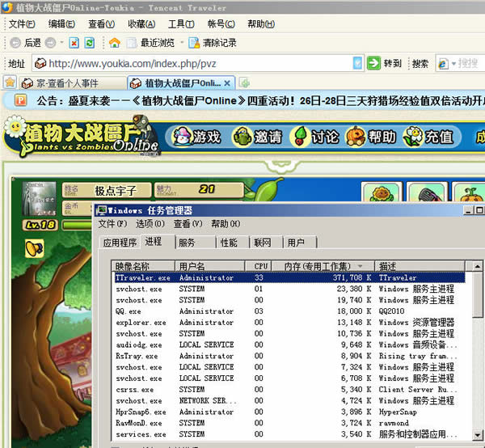Click process list scrollbar down arrow
Screen dimensions: 485x448
(477, 434)
